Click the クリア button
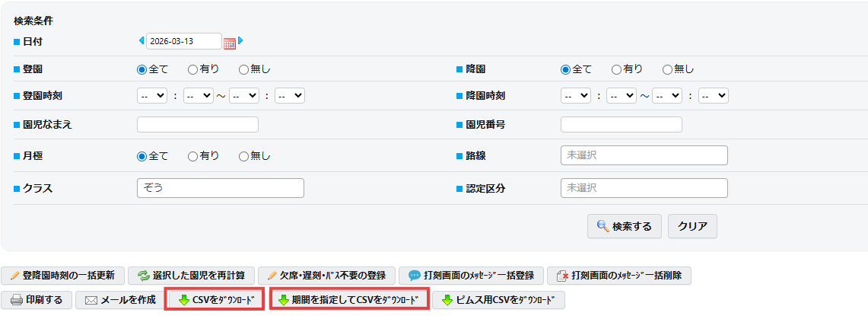The width and height of the screenshot is (868, 316). [x=692, y=226]
